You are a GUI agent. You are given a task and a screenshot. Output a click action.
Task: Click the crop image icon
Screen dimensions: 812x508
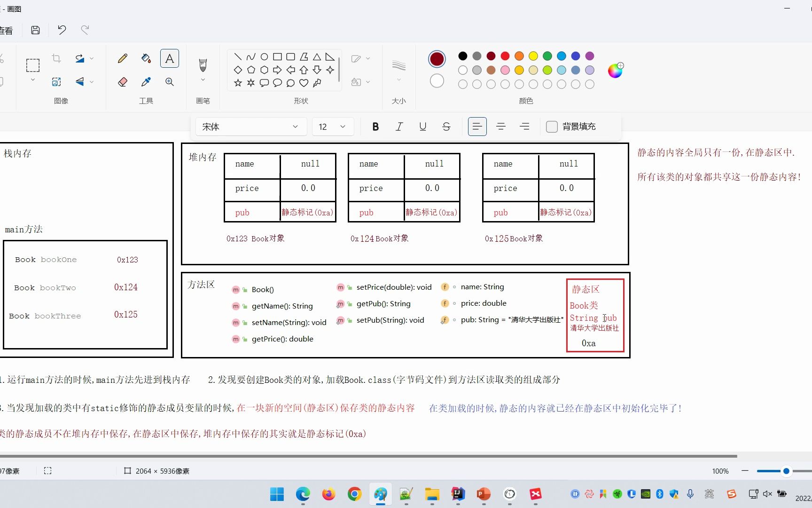(x=56, y=58)
